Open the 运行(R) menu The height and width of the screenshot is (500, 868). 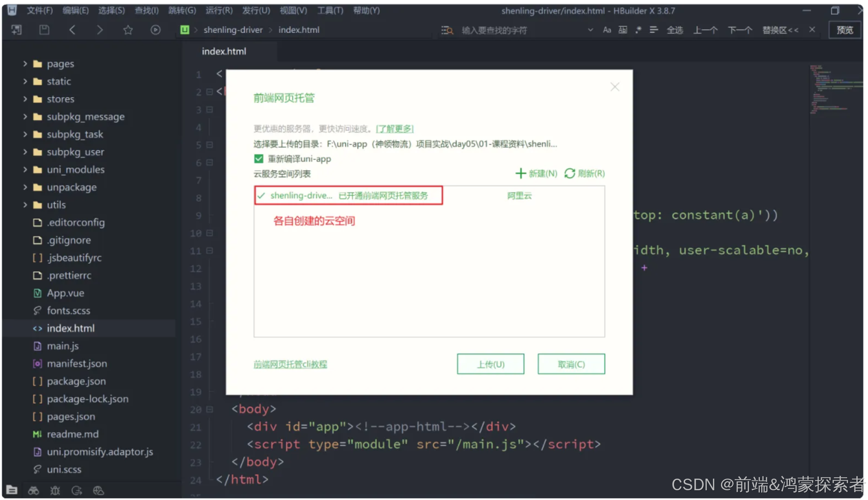click(x=219, y=10)
